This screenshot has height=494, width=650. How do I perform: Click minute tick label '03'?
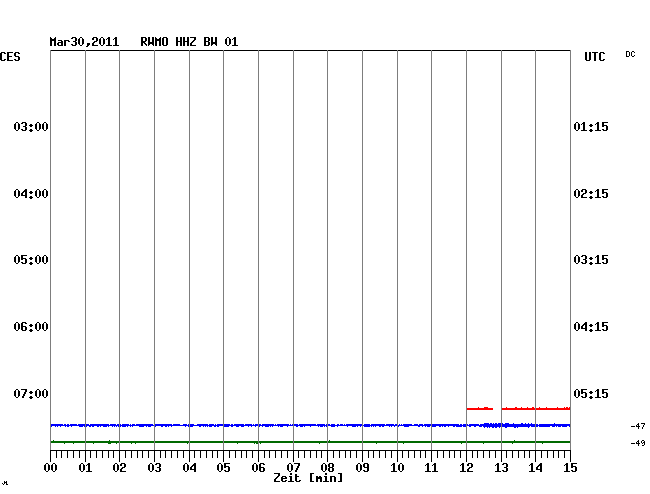(154, 468)
